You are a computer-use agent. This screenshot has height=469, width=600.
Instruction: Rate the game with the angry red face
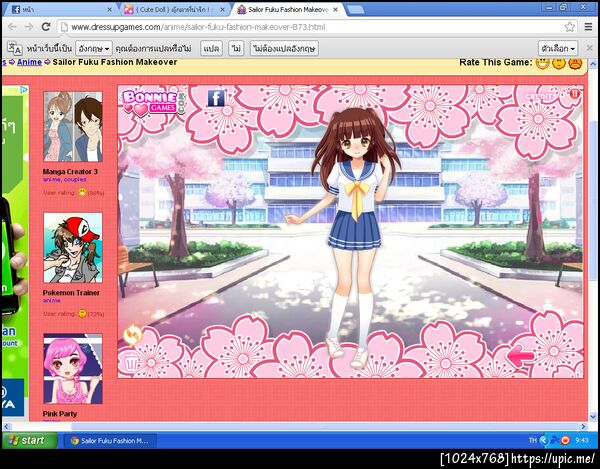point(575,63)
